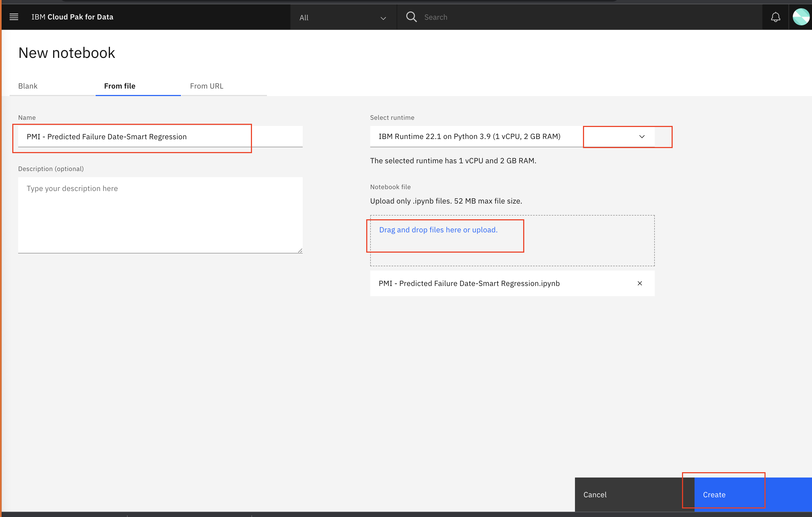The image size is (812, 517).
Task: Click the IBM Cloud Pak for Data title
Action: [73, 17]
